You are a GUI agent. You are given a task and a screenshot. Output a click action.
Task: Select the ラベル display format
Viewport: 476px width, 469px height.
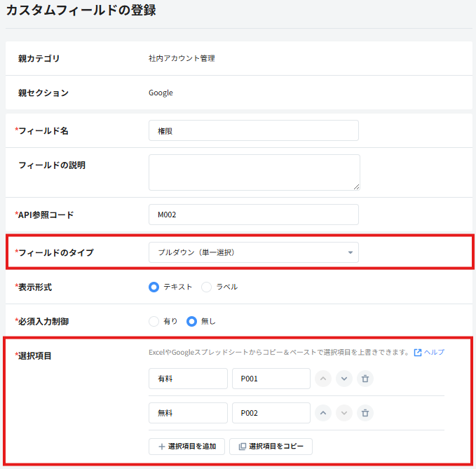pyautogui.click(x=206, y=287)
